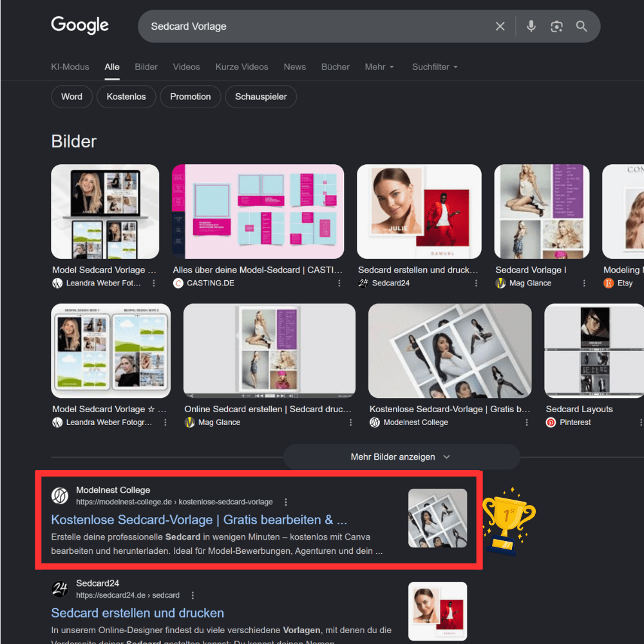Open Modelnest College tilted sedcards image thumbnail
This screenshot has width=644, height=644.
click(450, 351)
